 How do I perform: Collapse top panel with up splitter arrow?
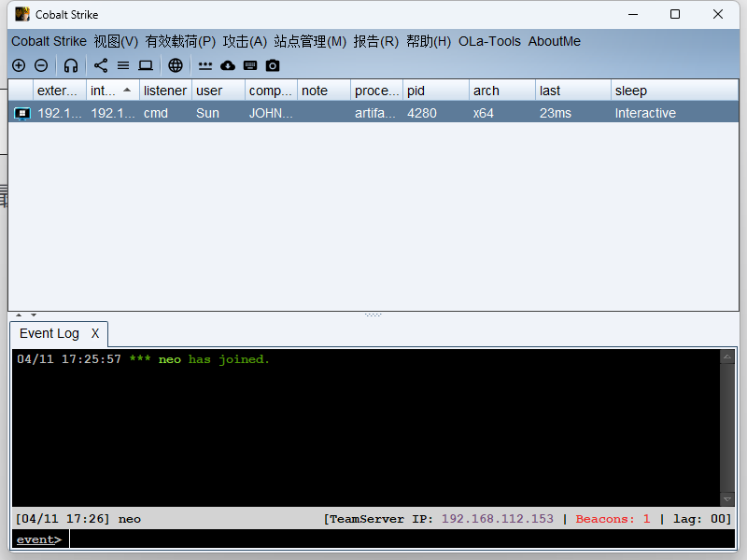tap(19, 315)
